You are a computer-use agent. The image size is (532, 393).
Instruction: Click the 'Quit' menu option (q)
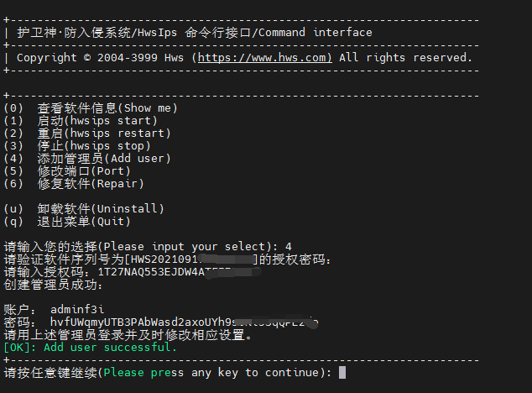[84, 221]
